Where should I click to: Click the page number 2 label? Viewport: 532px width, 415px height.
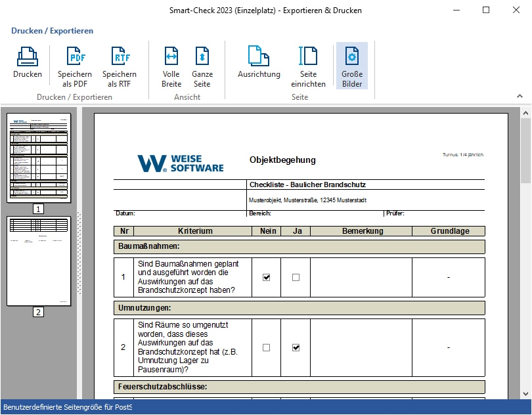pos(38,312)
